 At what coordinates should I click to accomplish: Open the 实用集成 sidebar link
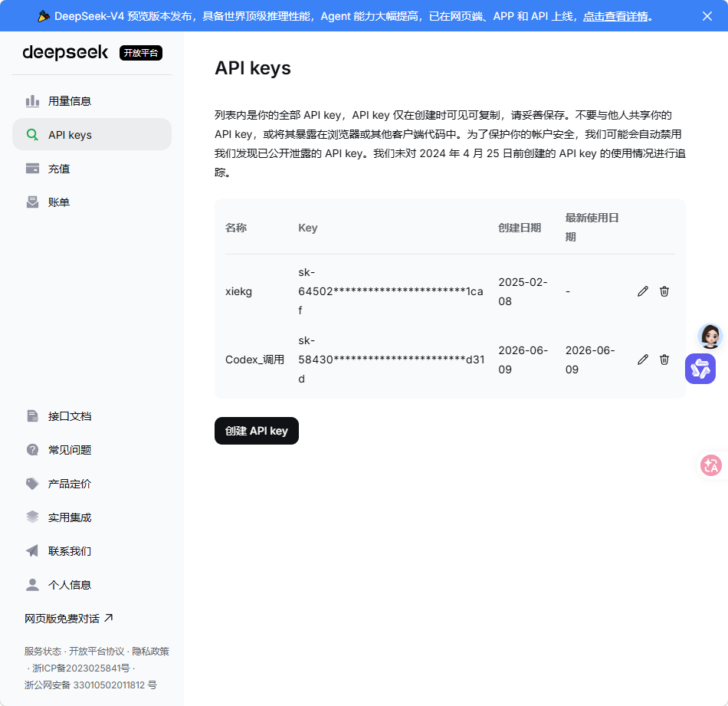click(x=92, y=517)
